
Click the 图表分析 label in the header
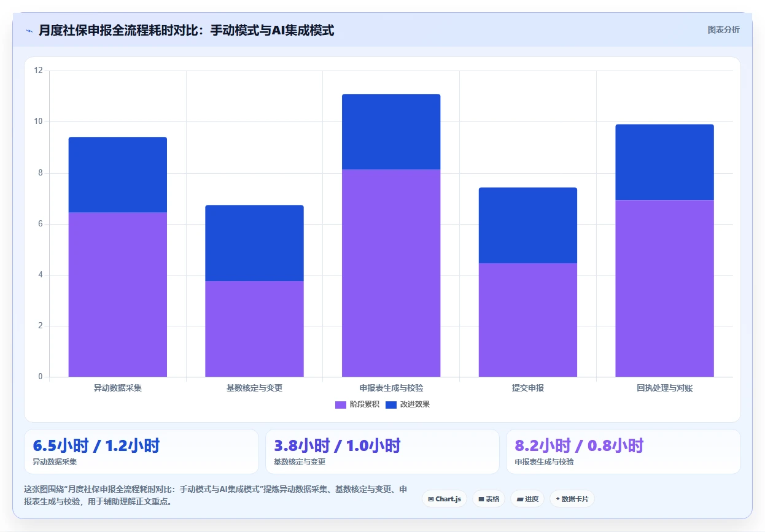click(723, 29)
